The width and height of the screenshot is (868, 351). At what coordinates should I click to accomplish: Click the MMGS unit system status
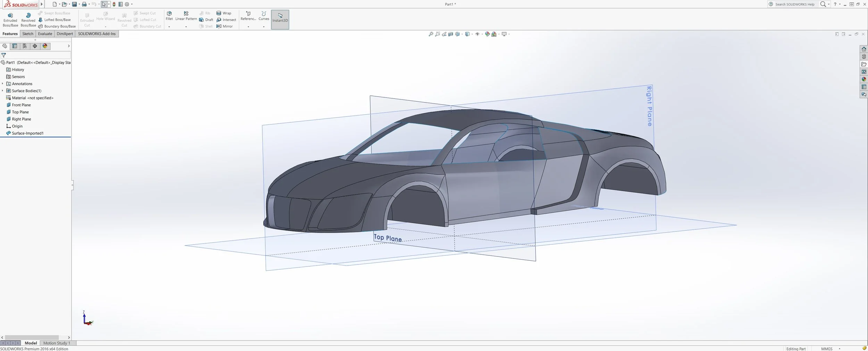(x=827, y=349)
